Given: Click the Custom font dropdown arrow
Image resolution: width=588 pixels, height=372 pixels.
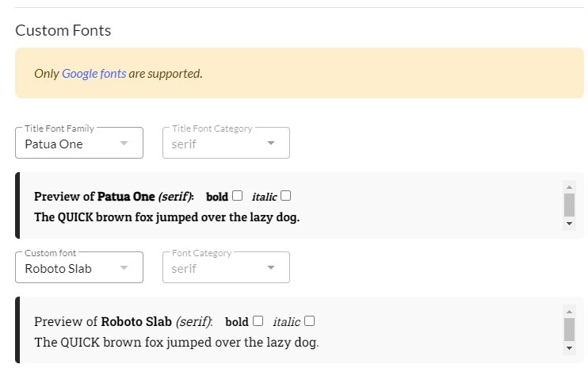Looking at the screenshot, I should (x=124, y=267).
